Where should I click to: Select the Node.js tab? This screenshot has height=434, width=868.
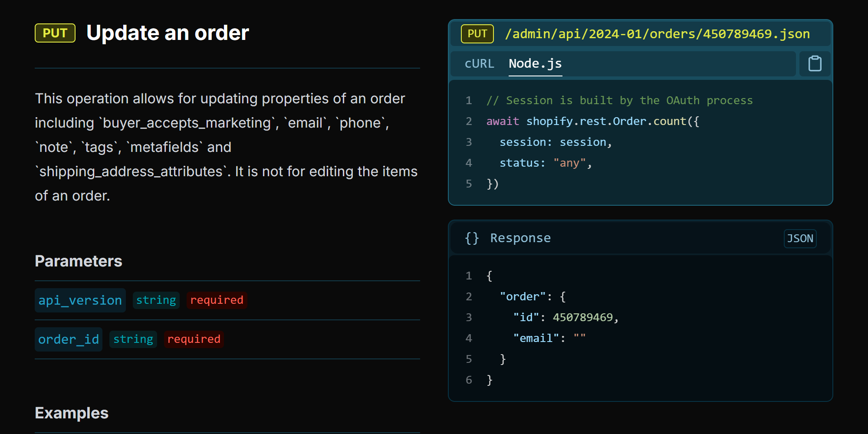point(535,64)
